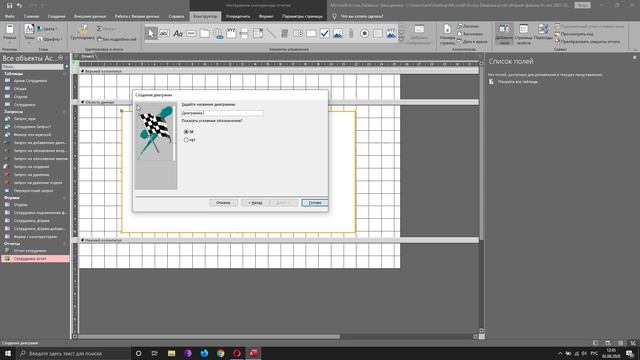Open the Файл menu tab
The image size is (640, 360).
click(9, 16)
